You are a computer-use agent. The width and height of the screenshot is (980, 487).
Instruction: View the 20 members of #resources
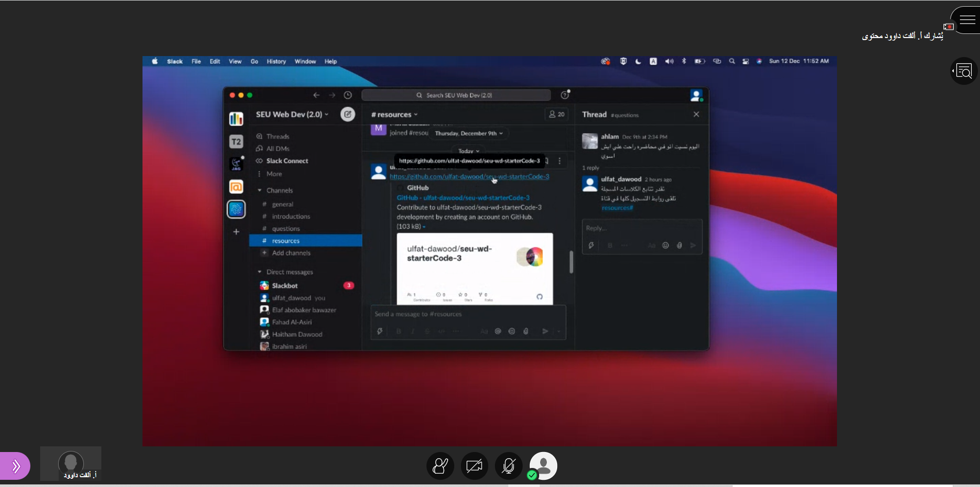(557, 115)
